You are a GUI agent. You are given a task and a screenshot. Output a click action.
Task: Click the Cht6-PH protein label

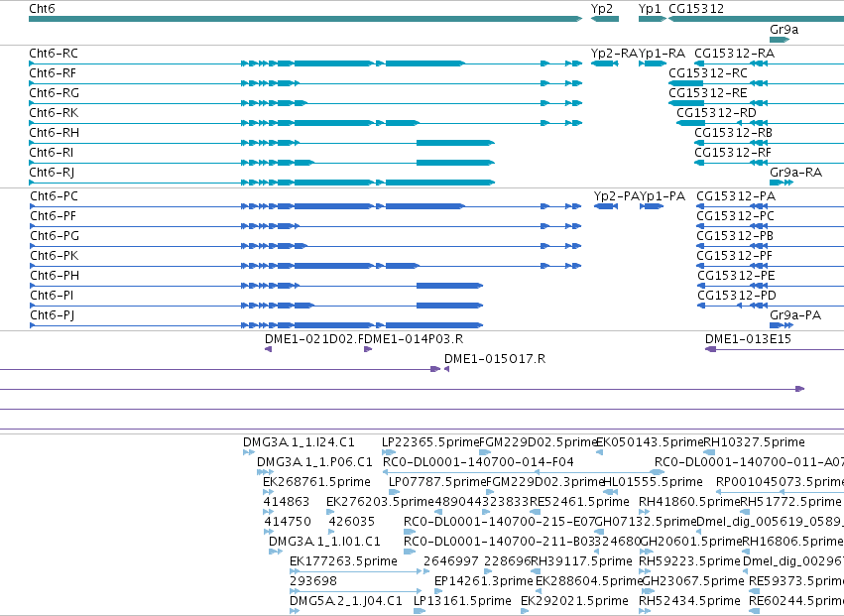[x=55, y=275]
